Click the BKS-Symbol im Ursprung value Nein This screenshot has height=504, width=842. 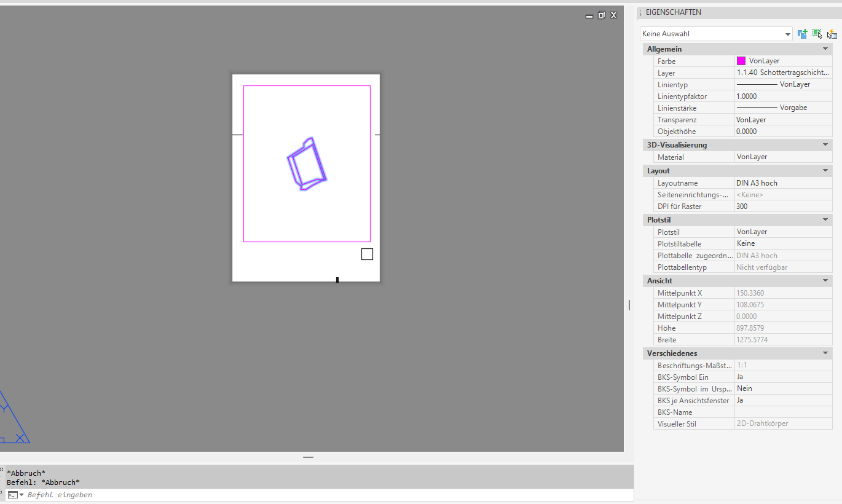coord(784,388)
